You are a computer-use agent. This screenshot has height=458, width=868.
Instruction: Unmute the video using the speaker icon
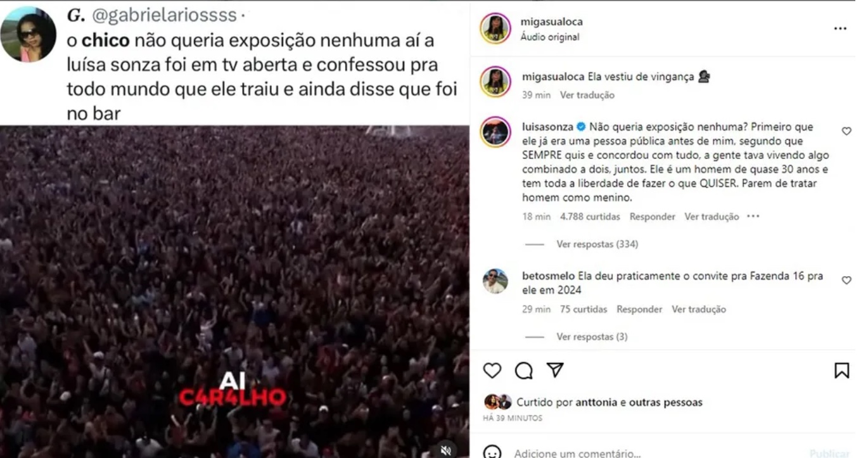click(x=445, y=450)
